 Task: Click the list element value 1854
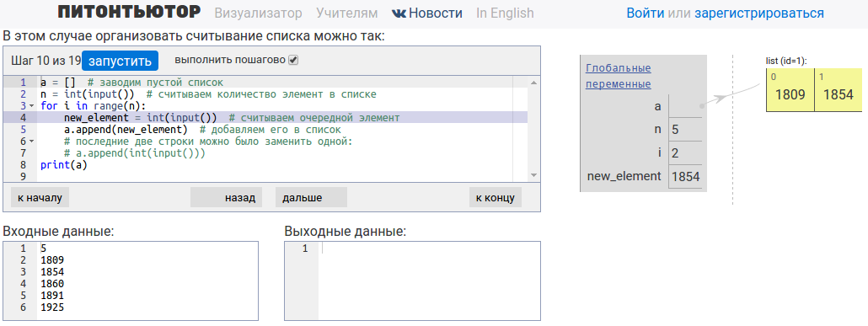pos(839,94)
